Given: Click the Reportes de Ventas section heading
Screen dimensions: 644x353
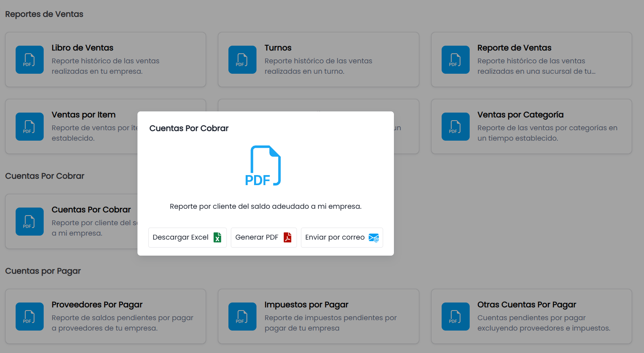Looking at the screenshot, I should click(x=44, y=14).
